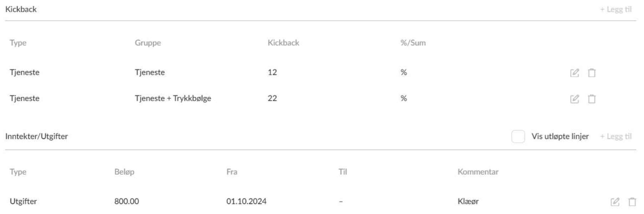This screenshot has width=644, height=214.
Task: Click the Vis utløpte linjer label
Action: [560, 136]
